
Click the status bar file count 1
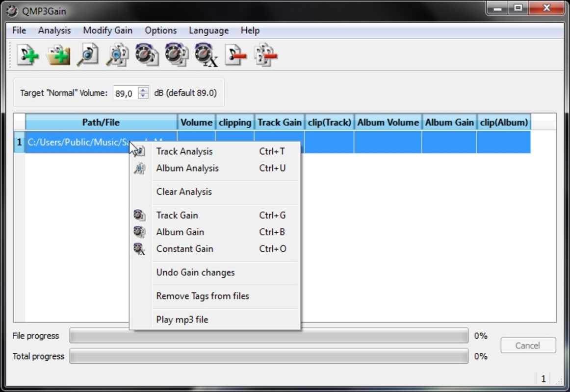coord(543,379)
